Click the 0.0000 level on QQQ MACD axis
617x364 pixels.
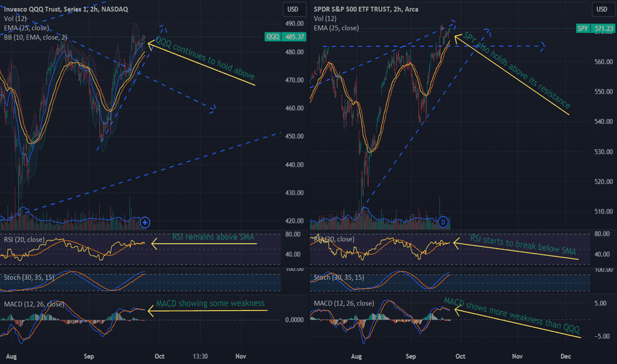click(295, 320)
